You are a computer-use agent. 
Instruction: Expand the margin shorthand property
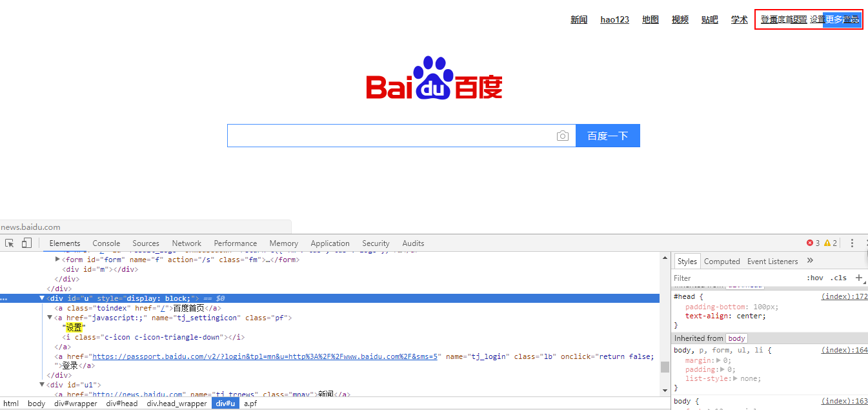pyautogui.click(x=720, y=360)
